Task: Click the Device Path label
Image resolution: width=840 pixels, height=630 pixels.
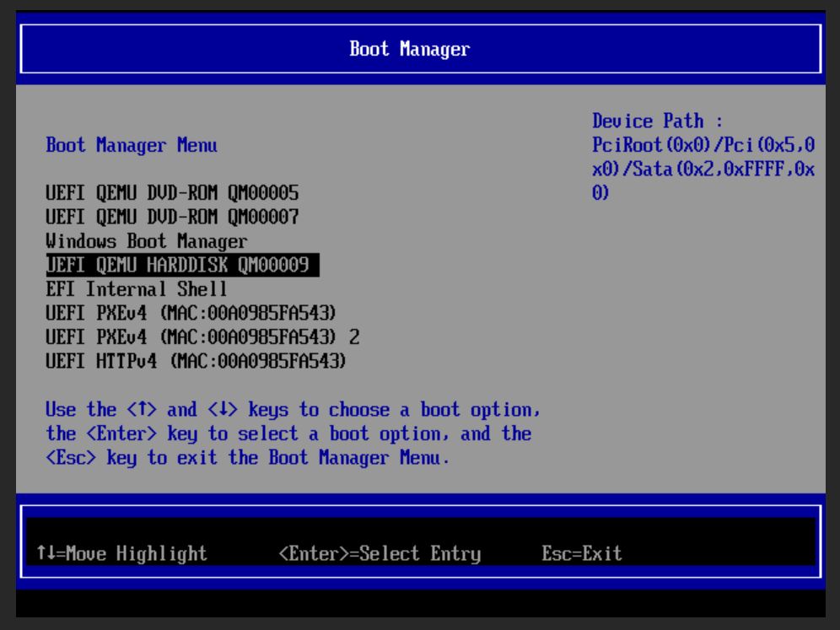Action: click(657, 121)
